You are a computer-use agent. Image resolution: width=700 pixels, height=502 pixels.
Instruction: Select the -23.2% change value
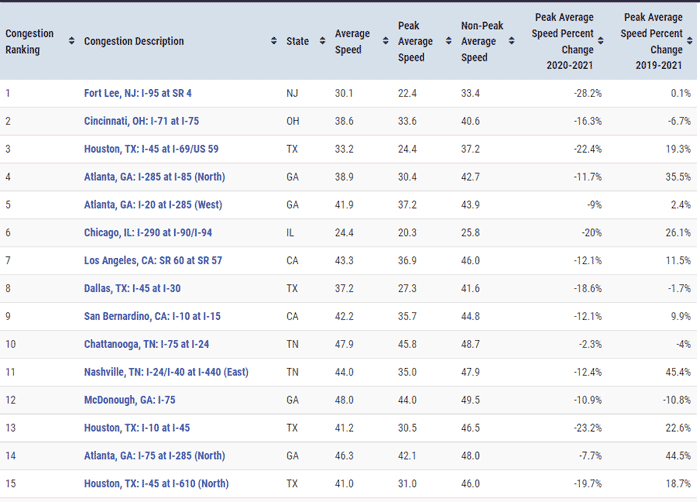click(588, 428)
